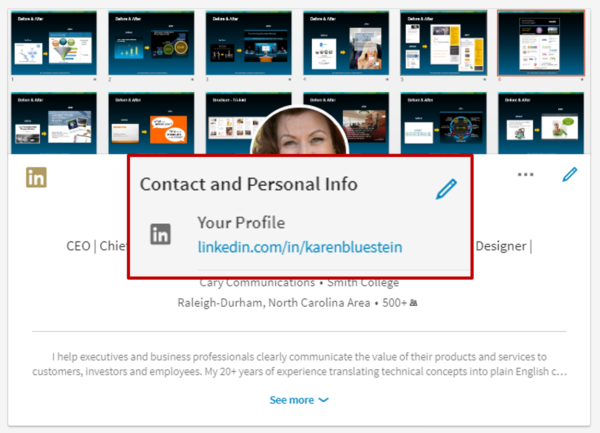Click the Contact and Personal Info heading

(x=249, y=184)
